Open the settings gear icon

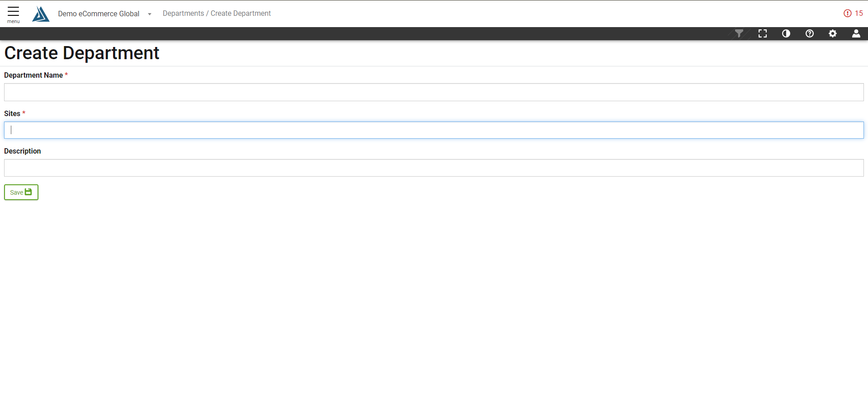click(833, 33)
